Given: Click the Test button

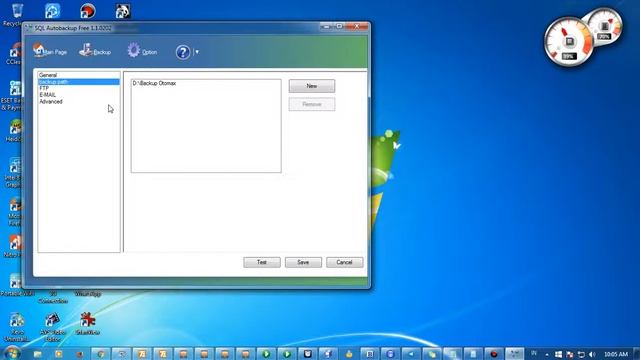Looking at the screenshot, I should (x=262, y=262).
